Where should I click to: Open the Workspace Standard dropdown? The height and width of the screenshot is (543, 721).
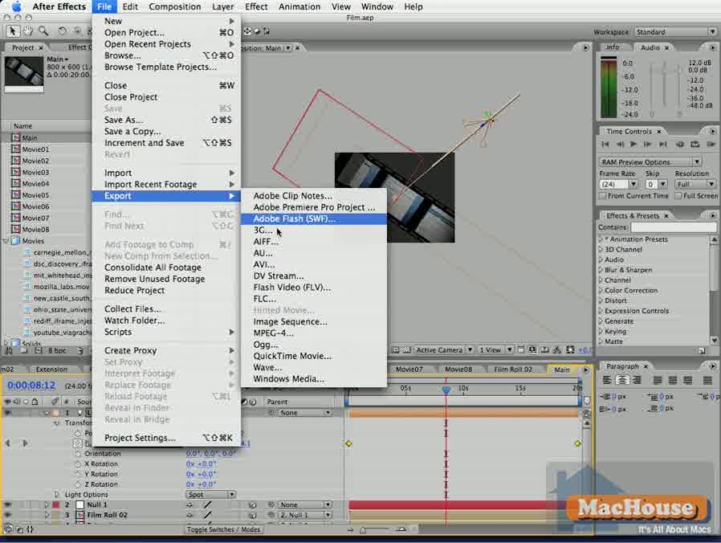pyautogui.click(x=676, y=32)
